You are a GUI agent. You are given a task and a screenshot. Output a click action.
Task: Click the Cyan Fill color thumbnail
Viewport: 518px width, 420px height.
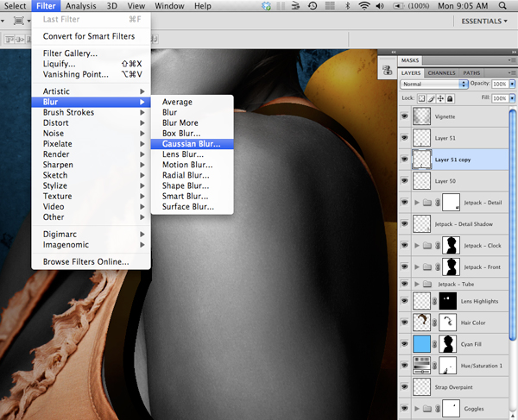(x=422, y=344)
